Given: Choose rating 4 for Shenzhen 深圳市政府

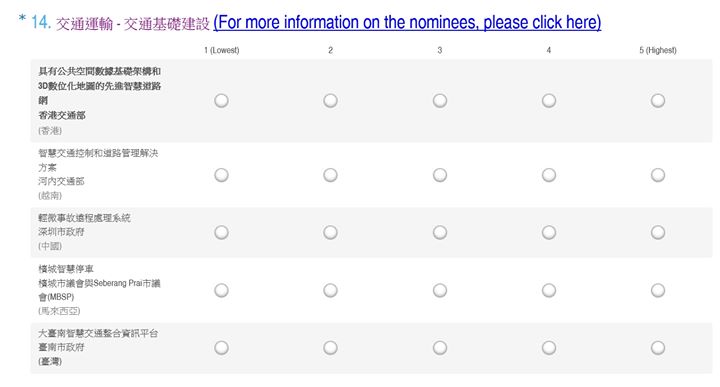Looking at the screenshot, I should 549,232.
